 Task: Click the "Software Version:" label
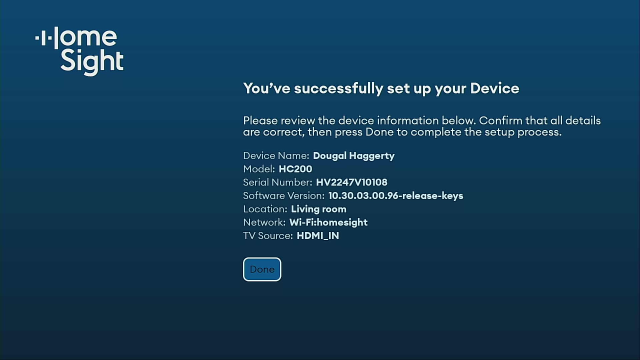(284, 196)
